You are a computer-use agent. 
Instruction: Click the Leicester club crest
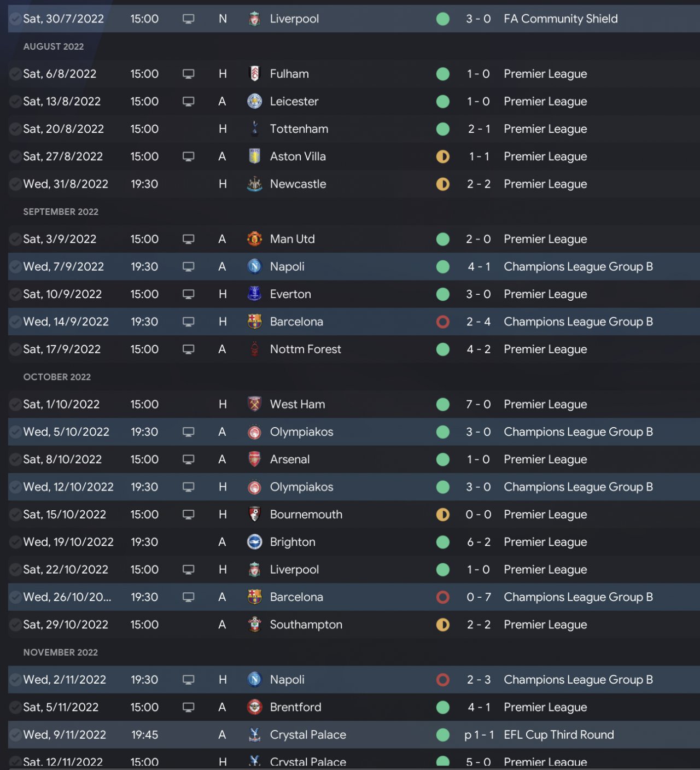(254, 101)
